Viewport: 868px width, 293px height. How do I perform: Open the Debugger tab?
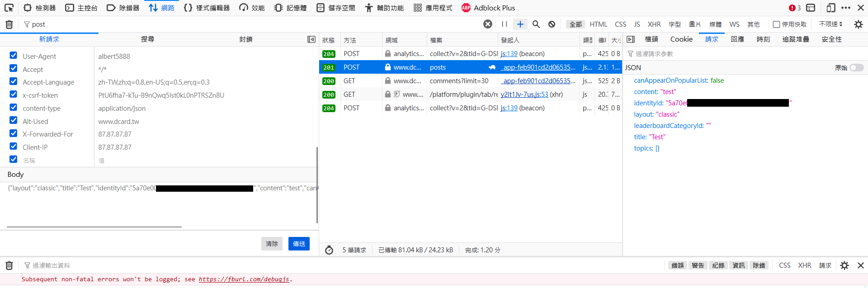point(123,8)
